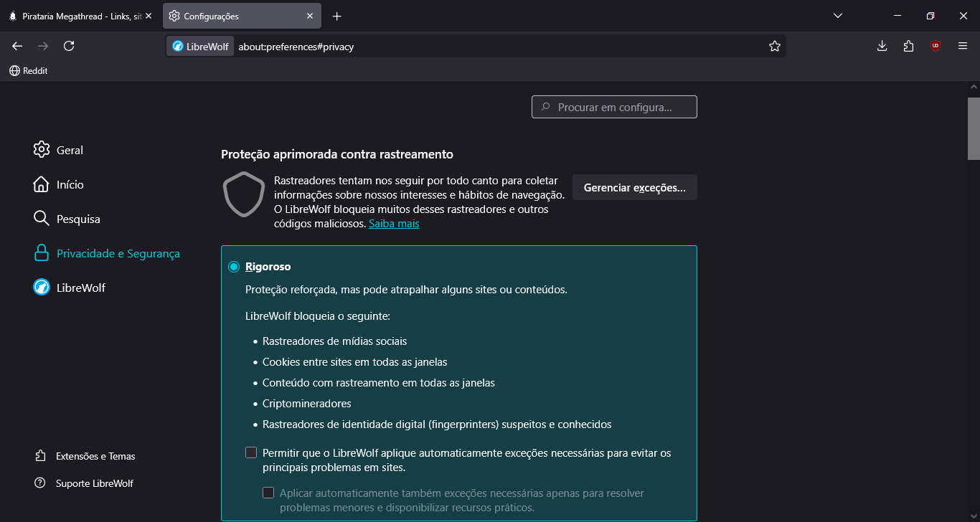Expand the list all tabs dropdown arrow

pos(838,16)
